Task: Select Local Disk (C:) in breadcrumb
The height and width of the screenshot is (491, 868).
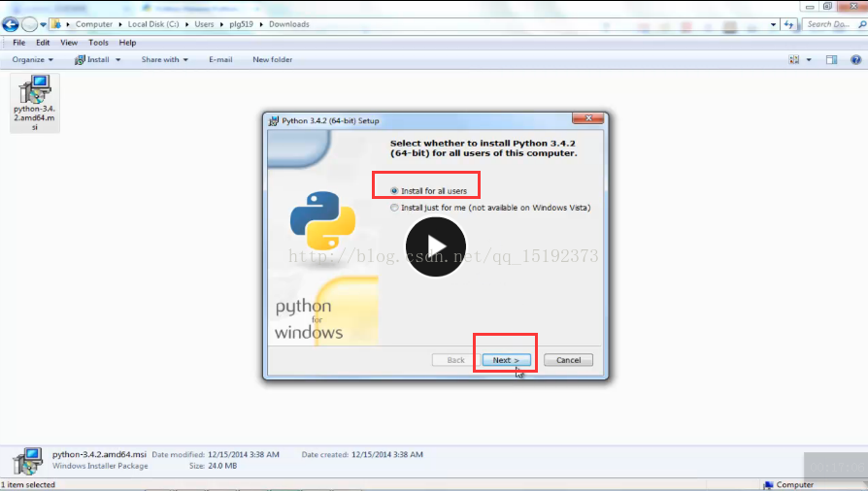Action: pyautogui.click(x=153, y=24)
